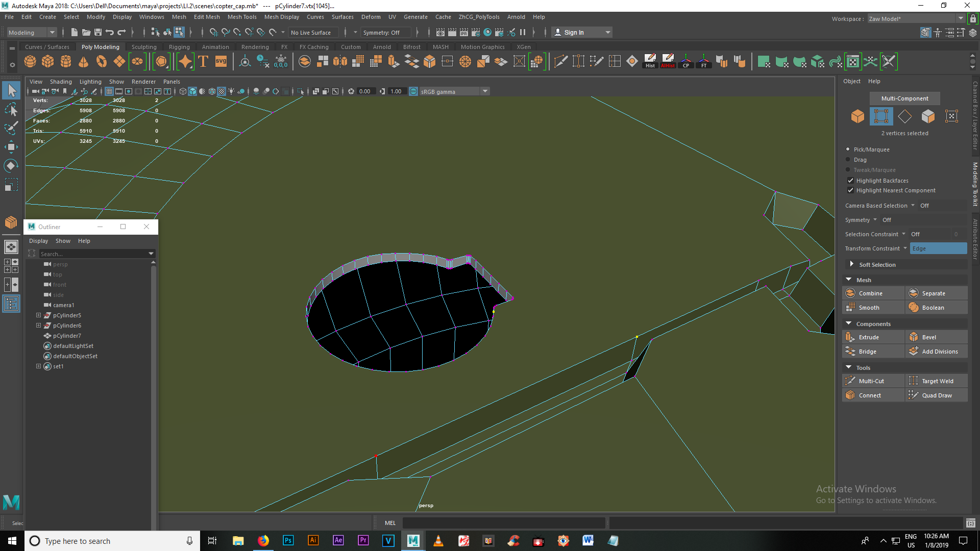Viewport: 980px width, 551px height.
Task: Click the Multi-Cut tool icon
Action: pos(850,381)
